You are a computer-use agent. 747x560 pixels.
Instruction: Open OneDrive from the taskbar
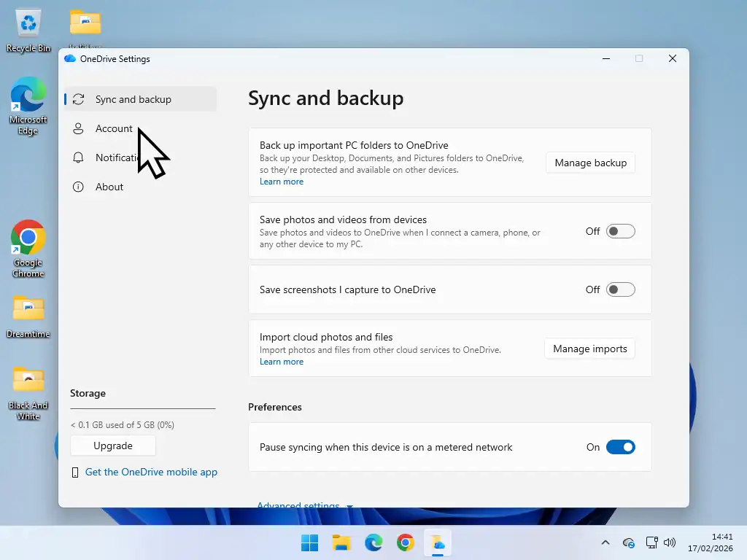[438, 542]
